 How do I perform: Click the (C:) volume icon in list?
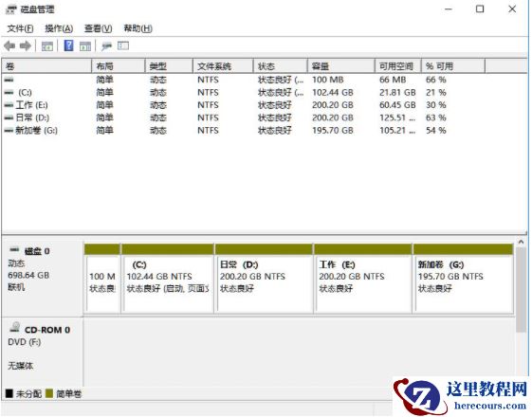(x=9, y=92)
